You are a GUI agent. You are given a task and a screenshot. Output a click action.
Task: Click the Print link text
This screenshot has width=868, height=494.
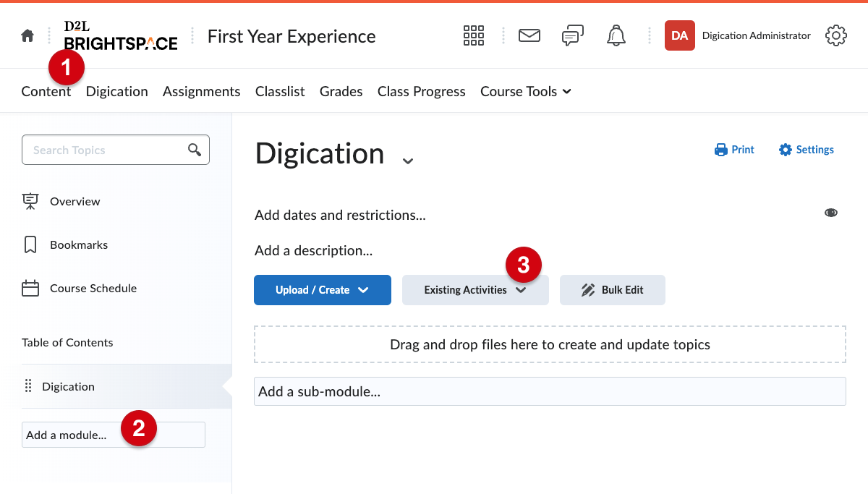pyautogui.click(x=743, y=150)
